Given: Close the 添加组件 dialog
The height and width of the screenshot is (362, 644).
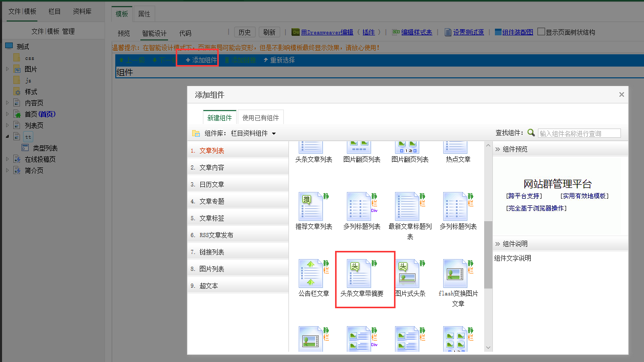Looking at the screenshot, I should 621,95.
